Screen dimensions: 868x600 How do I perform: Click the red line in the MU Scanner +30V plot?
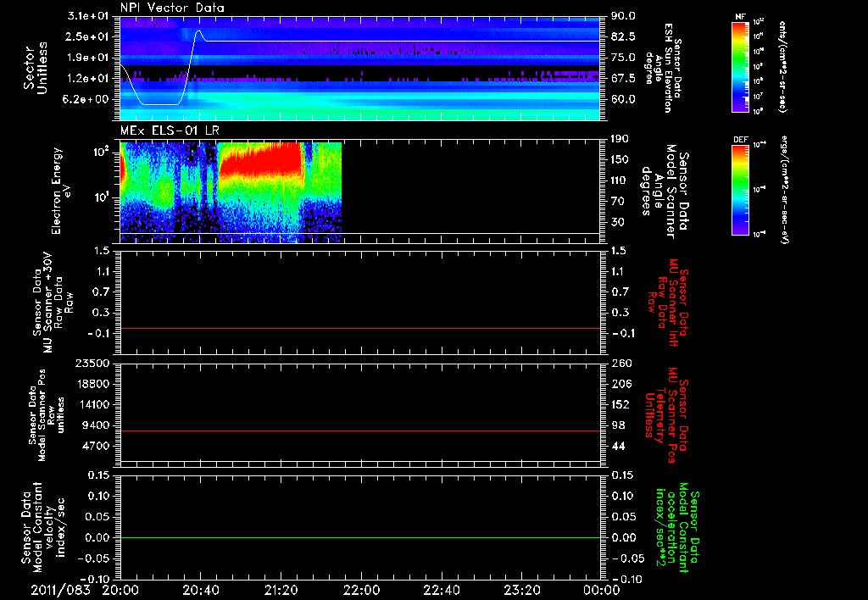pos(360,328)
